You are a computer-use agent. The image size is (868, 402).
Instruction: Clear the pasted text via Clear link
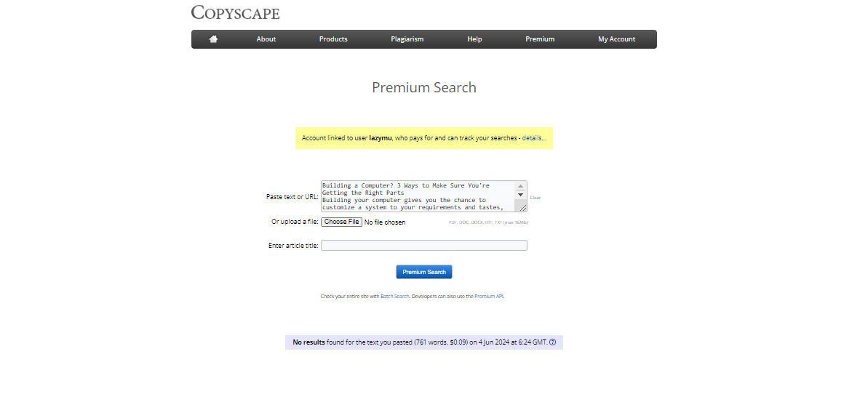click(x=535, y=198)
